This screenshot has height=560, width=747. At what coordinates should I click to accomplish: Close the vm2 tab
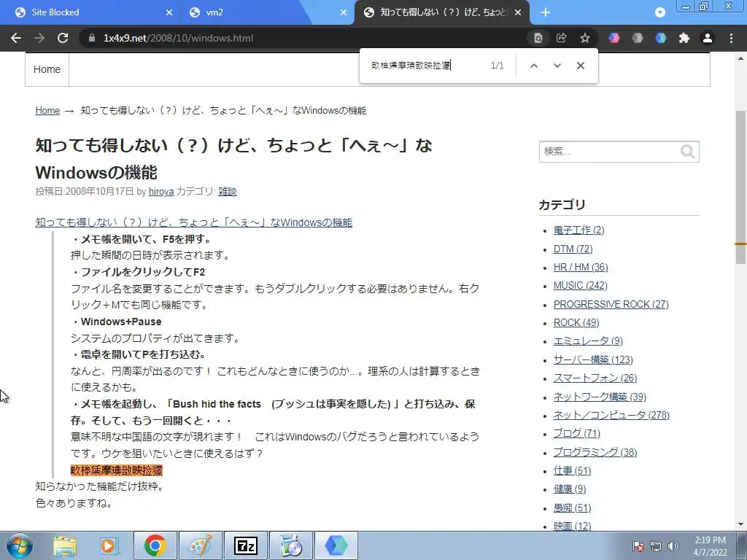(344, 12)
